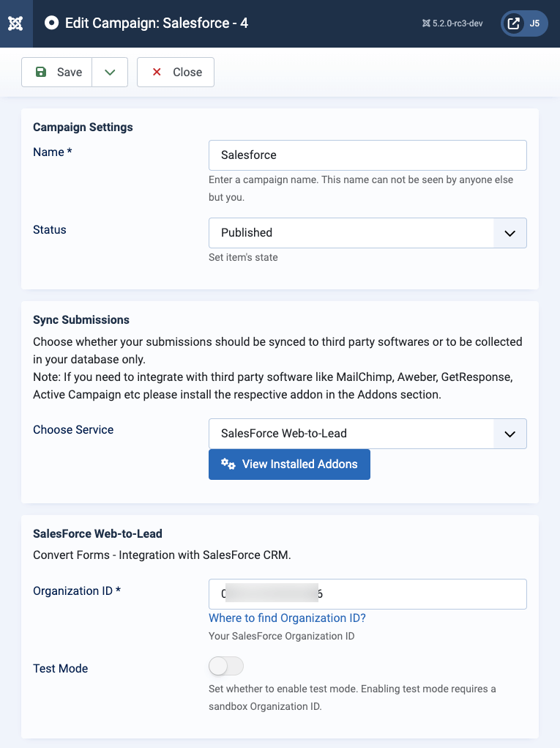The width and height of the screenshot is (560, 748).
Task: Open the Status dropdown showing Published
Action: point(367,233)
